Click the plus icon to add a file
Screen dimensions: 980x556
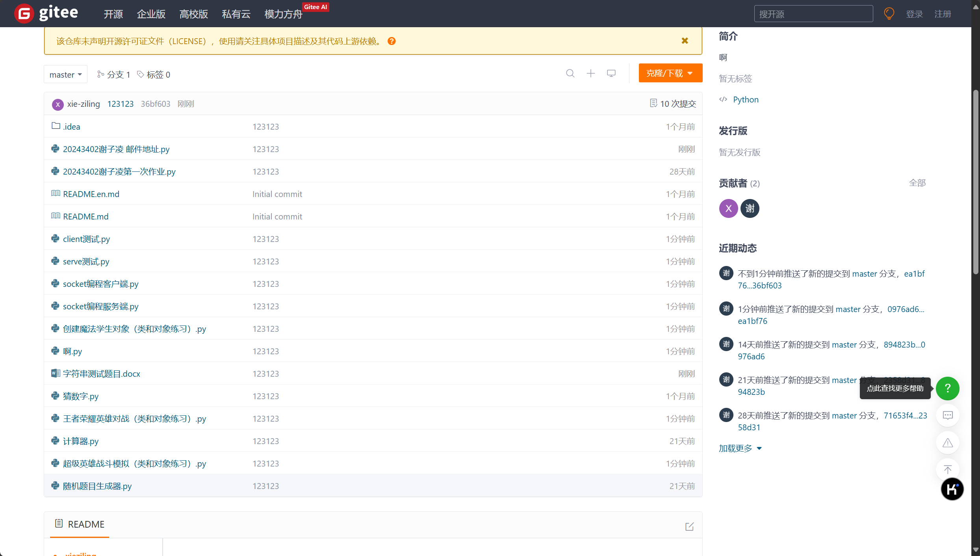[590, 73]
